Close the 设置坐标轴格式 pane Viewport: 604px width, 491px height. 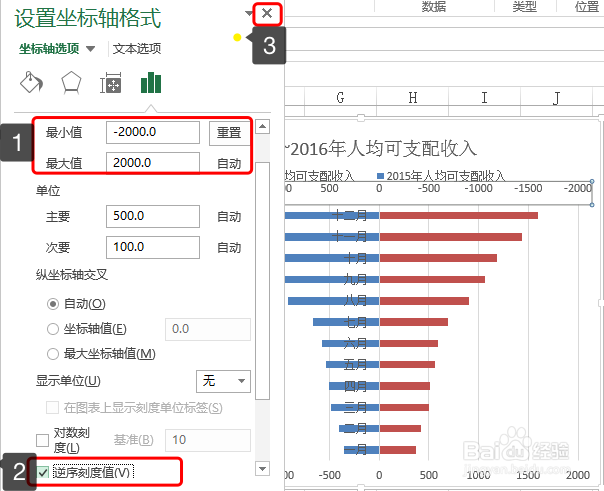267,13
